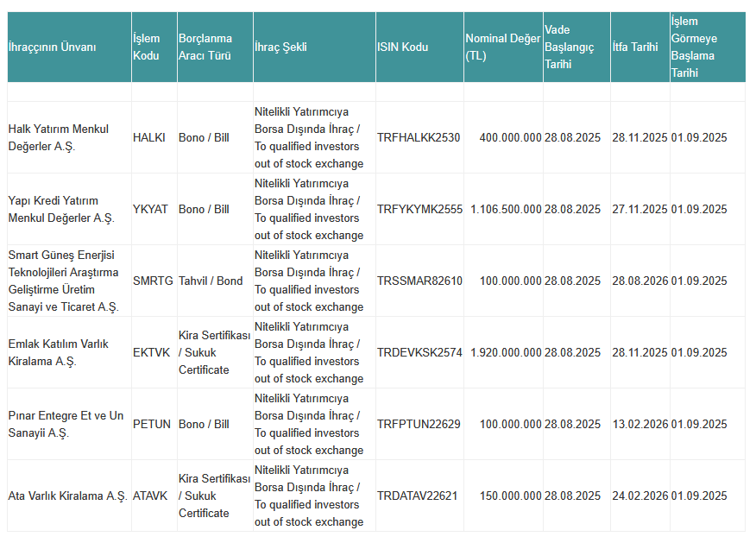Viewport: 756px width, 543px height.
Task: Click Bono / Bill in YKYAT row
Action: click(204, 209)
